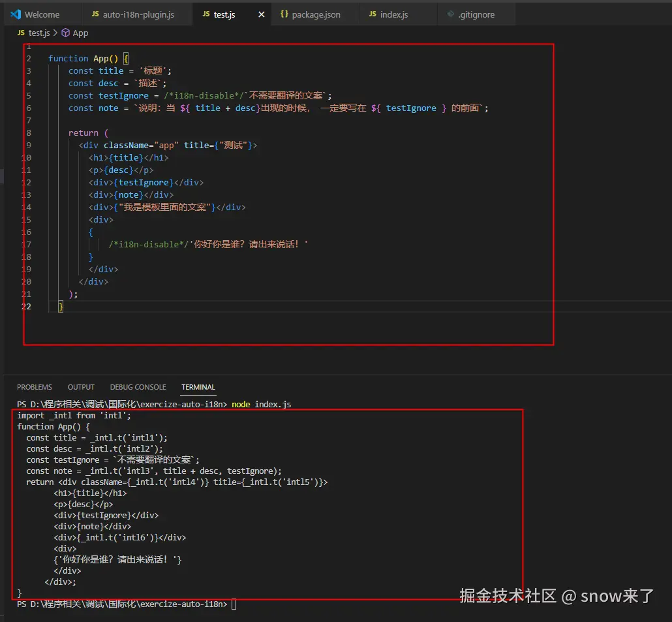Open the PROBLEMS panel tab
The image size is (672, 622).
(35, 387)
